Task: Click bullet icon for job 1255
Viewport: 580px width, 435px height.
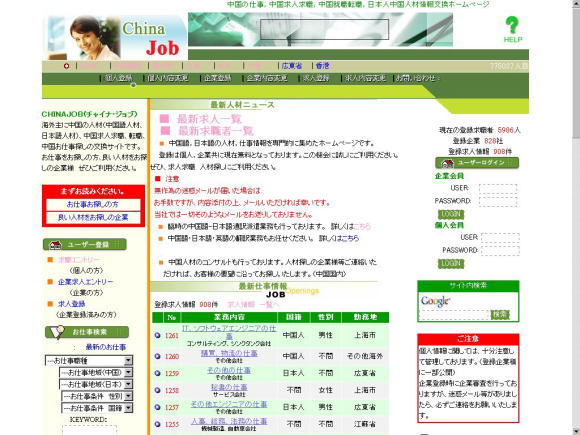Action: click(158, 424)
